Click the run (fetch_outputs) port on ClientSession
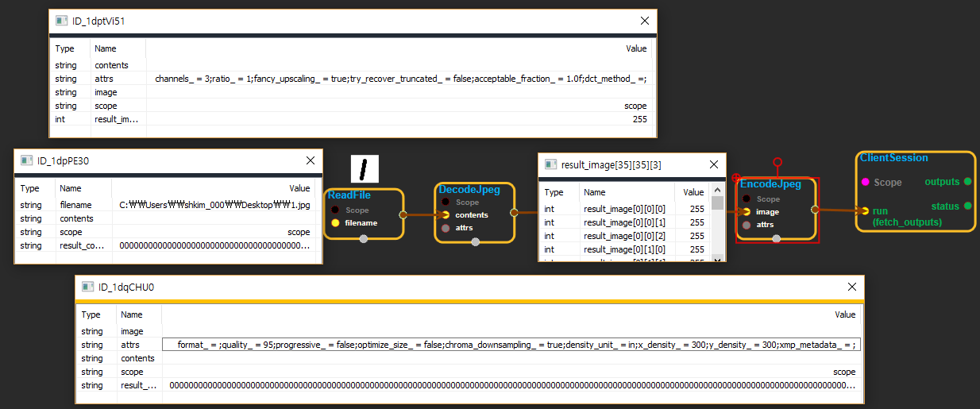Viewport: 980px width, 409px height. coord(865,210)
